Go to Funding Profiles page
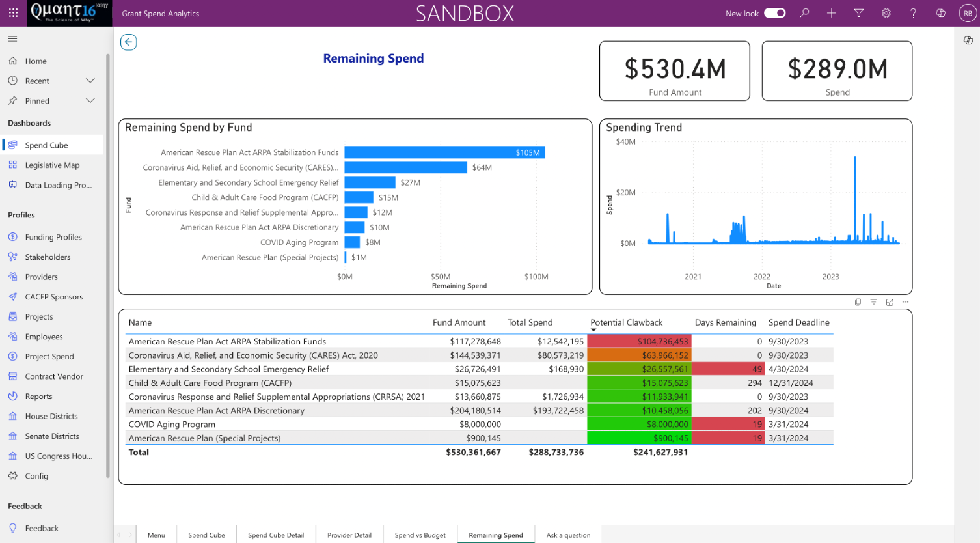The image size is (980, 543). (53, 237)
